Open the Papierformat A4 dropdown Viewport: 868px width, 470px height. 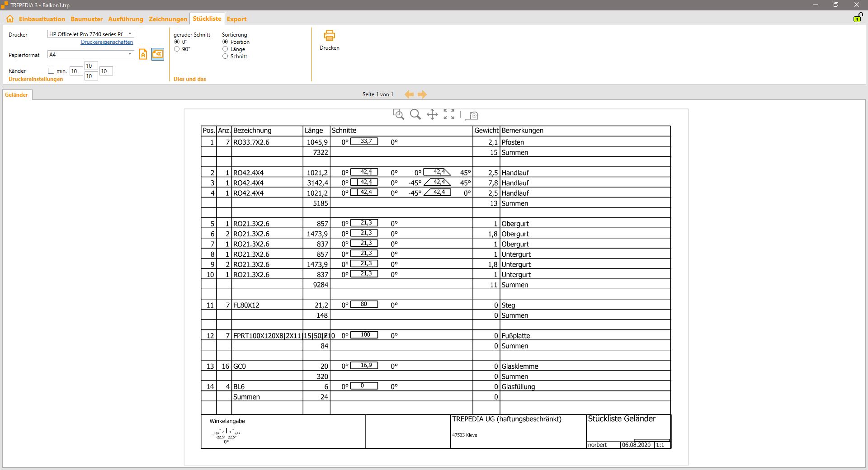click(x=130, y=54)
